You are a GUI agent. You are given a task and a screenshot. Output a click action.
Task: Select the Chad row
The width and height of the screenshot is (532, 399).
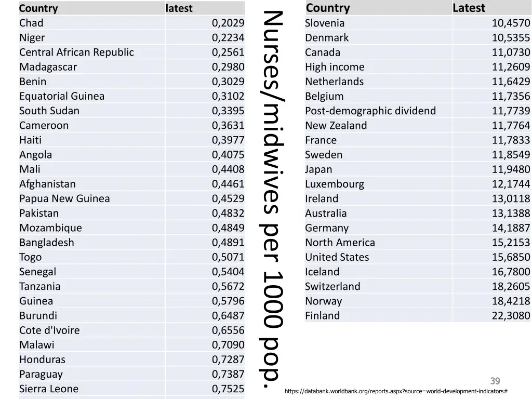click(x=131, y=23)
